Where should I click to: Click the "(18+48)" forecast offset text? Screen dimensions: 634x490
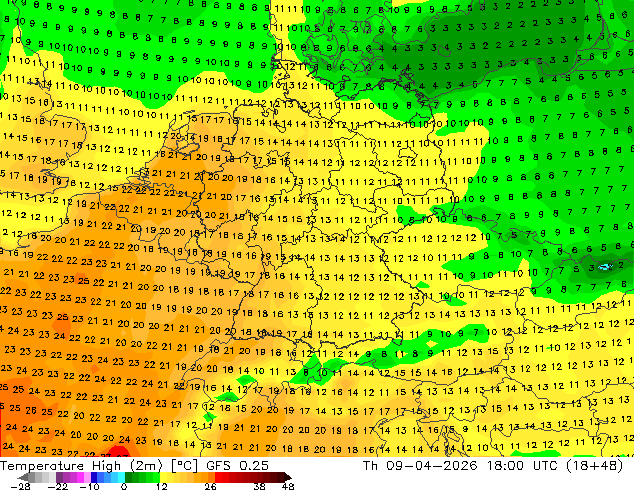tap(594, 466)
